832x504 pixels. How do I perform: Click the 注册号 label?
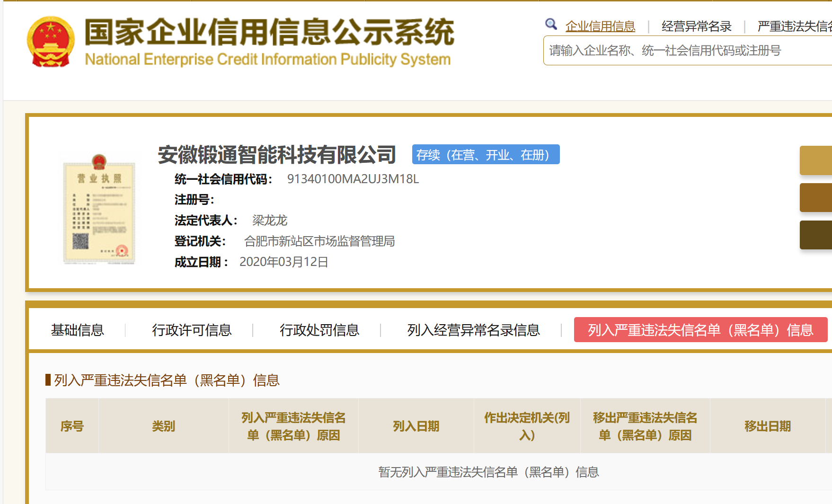[195, 199]
